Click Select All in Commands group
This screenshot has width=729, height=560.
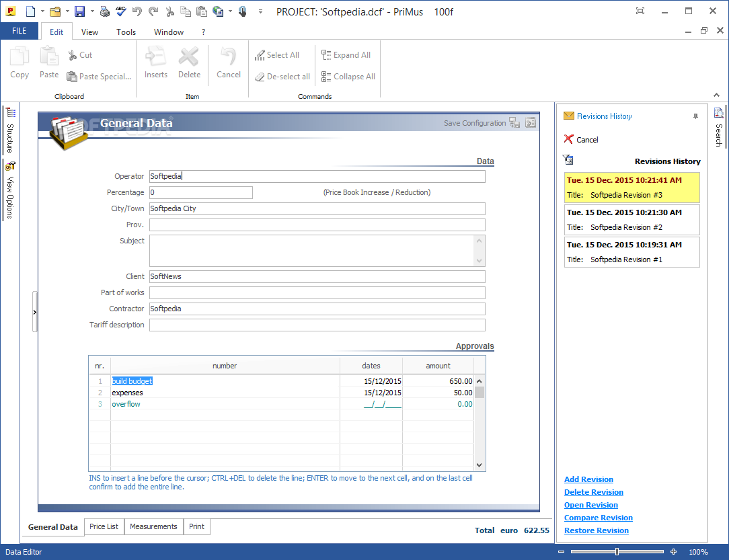(277, 55)
